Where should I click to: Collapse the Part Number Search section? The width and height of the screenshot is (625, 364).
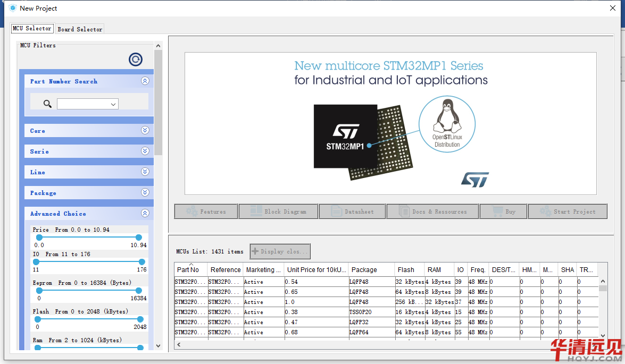145,81
